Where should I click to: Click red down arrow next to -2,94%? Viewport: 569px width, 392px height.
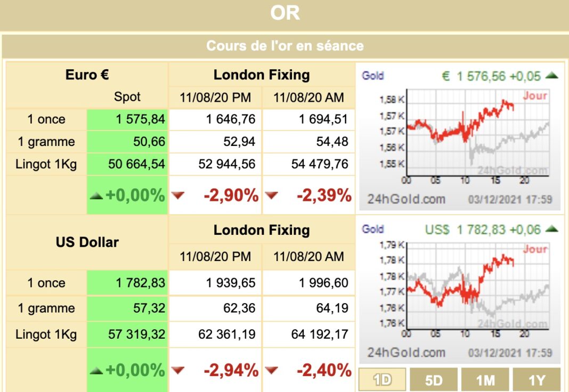coord(178,370)
